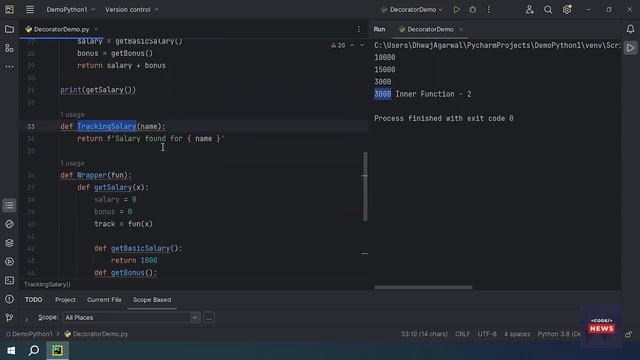The width and height of the screenshot is (640, 360).
Task: Click DemoPython1 breadcrumb in status bar
Action: (29, 334)
